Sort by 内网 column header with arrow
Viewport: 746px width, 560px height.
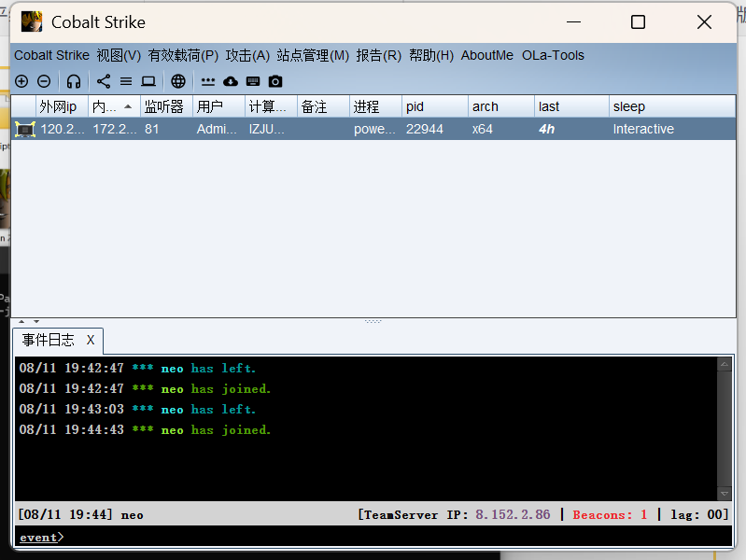[x=114, y=106]
